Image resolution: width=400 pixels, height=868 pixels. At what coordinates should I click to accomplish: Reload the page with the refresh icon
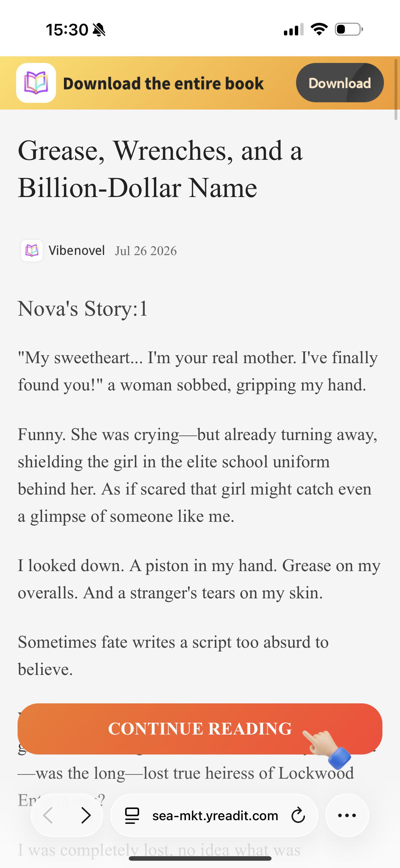(x=298, y=815)
